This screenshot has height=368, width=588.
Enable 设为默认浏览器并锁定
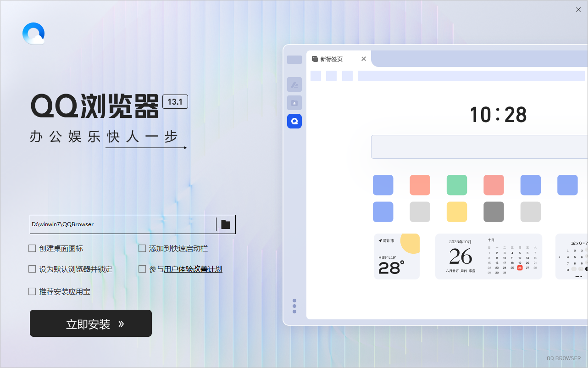[x=32, y=269]
